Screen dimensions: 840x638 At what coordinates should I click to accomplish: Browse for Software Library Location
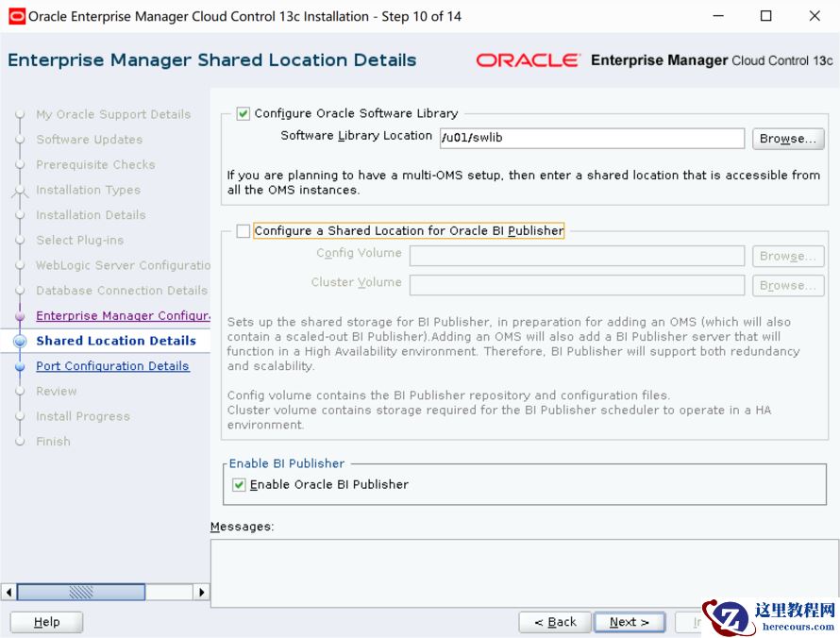[x=788, y=138]
